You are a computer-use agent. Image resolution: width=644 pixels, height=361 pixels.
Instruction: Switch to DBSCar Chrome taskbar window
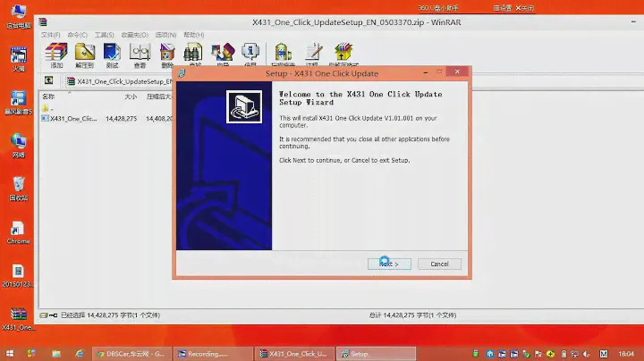131,353
